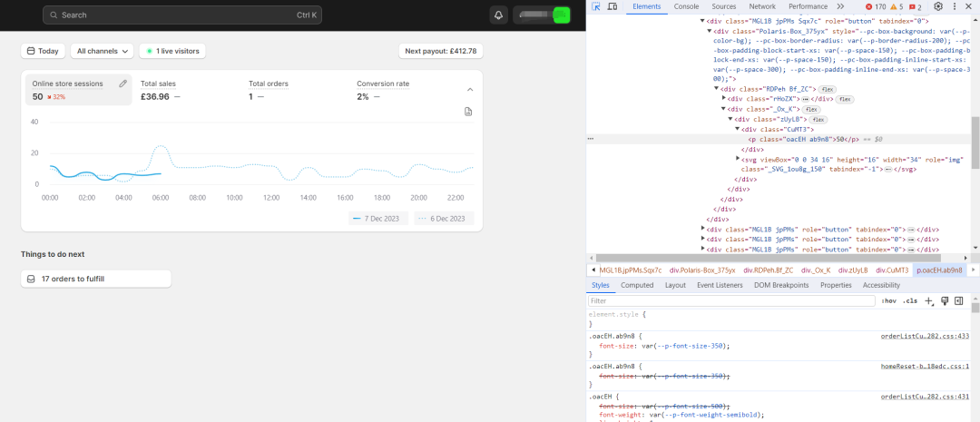
Task: Open the Properties sub-tab
Action: tap(836, 285)
